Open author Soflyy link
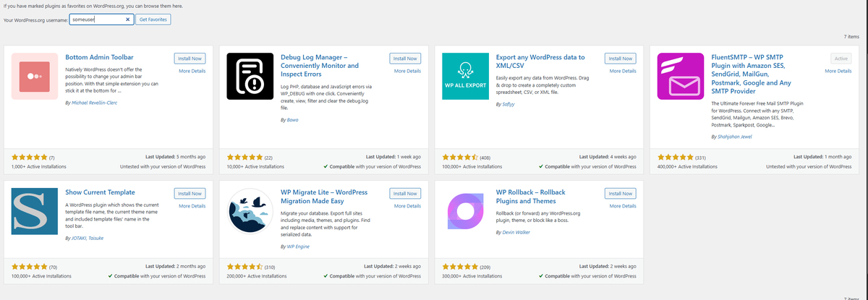Viewport: 868px width, 300px height. pyautogui.click(x=510, y=104)
